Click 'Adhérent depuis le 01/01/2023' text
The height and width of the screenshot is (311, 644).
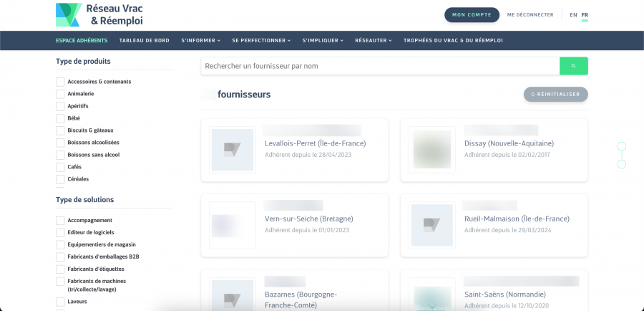(x=307, y=230)
